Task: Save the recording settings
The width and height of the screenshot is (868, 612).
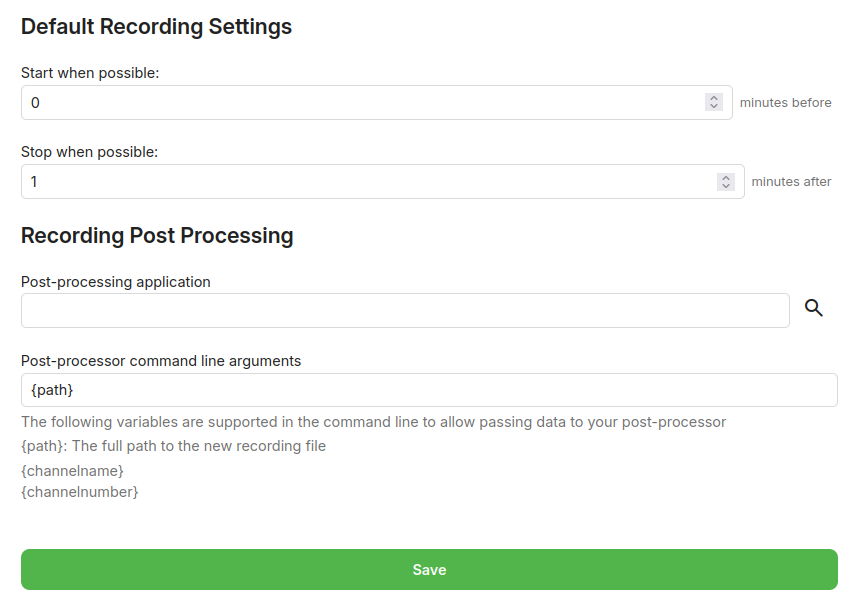Action: [429, 569]
